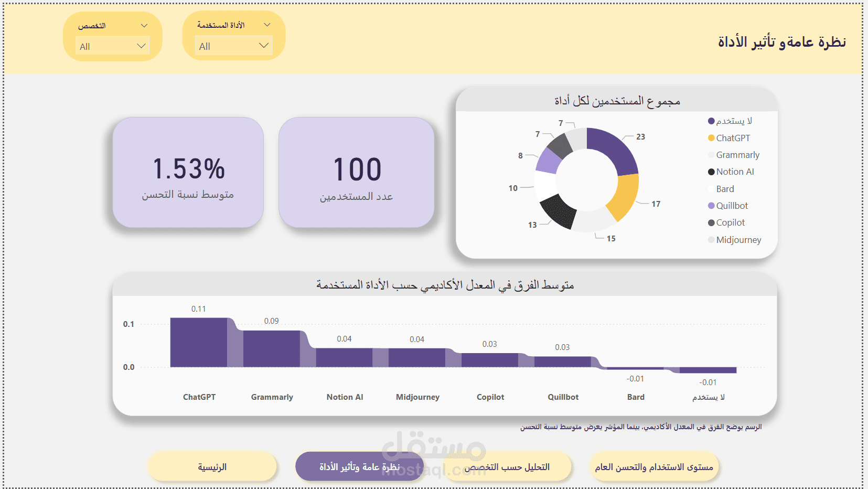This screenshot has height=489, width=868.
Task: Click the نظرة عامة و تأثير الأداة heading
Action: coord(782,41)
